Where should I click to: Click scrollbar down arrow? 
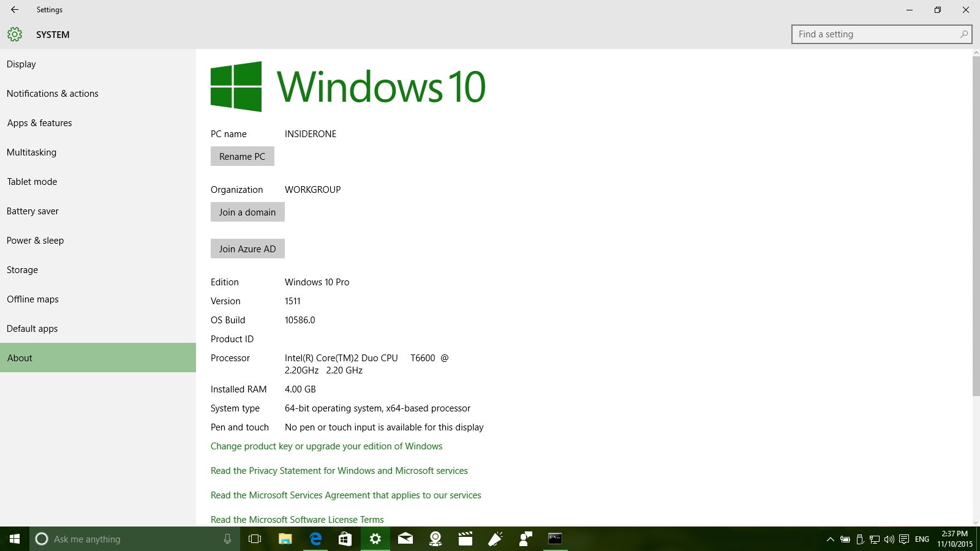[x=976, y=522]
